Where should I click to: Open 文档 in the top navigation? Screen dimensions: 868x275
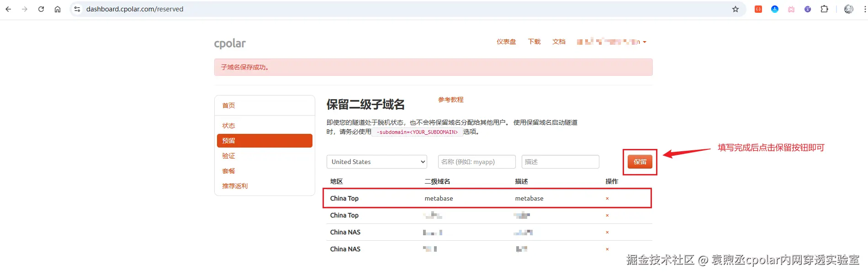coord(559,42)
